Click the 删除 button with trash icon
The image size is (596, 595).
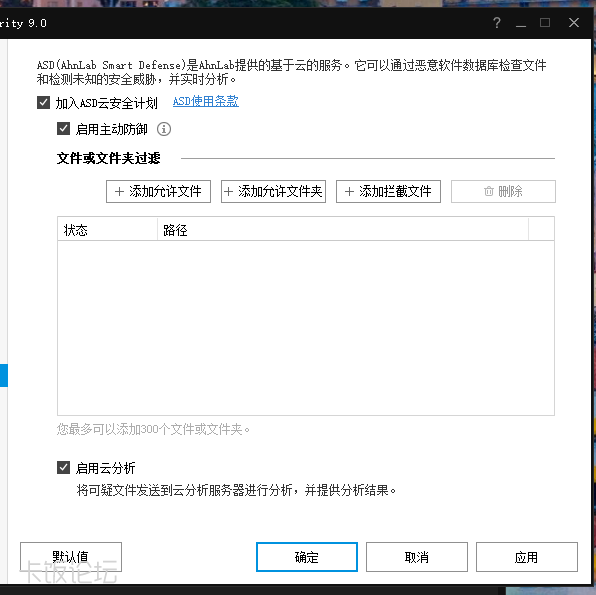[x=503, y=191]
